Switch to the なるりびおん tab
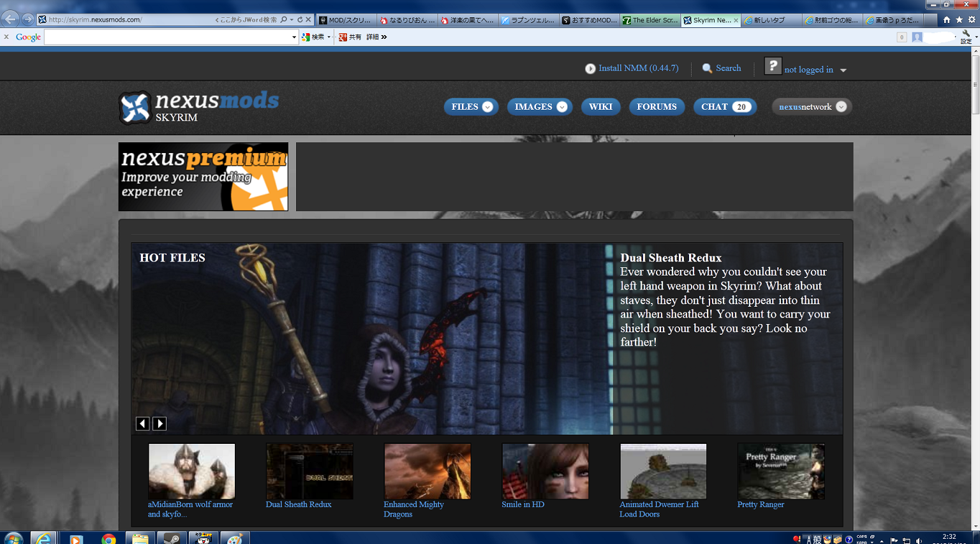The width and height of the screenshot is (980, 544). tap(407, 20)
